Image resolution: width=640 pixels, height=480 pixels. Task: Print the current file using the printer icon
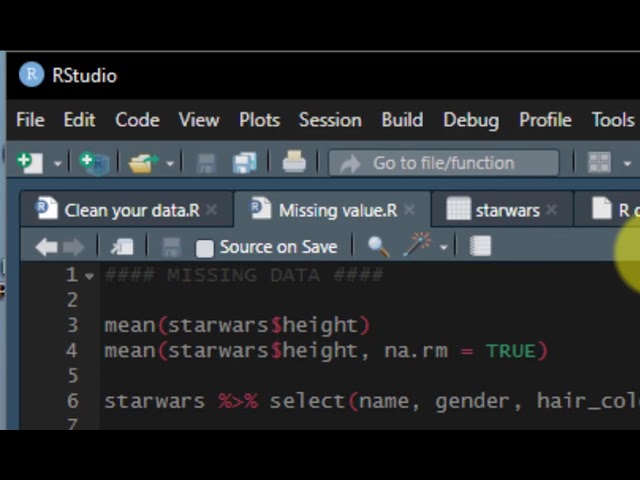294,162
